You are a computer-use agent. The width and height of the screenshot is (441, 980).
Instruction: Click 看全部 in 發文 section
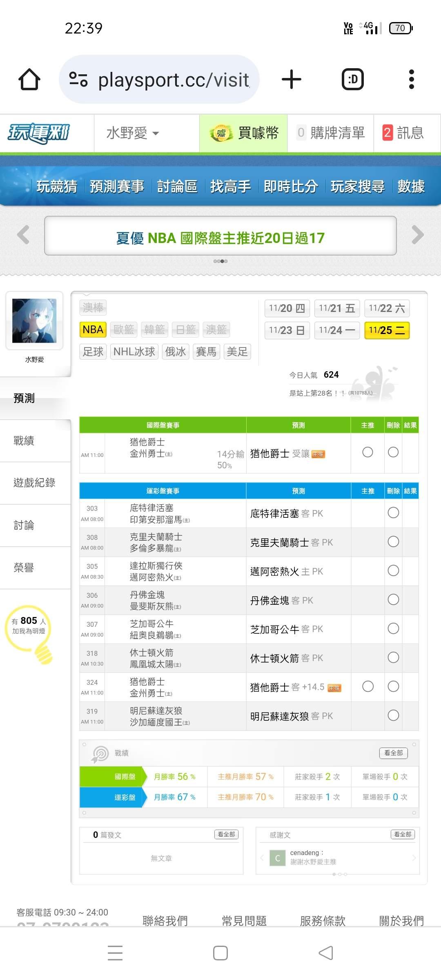(x=226, y=834)
